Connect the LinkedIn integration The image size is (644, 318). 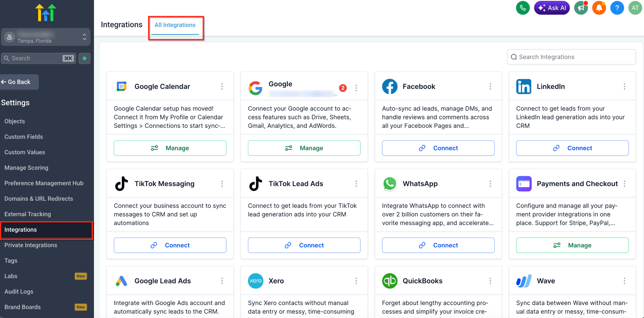[x=572, y=148]
